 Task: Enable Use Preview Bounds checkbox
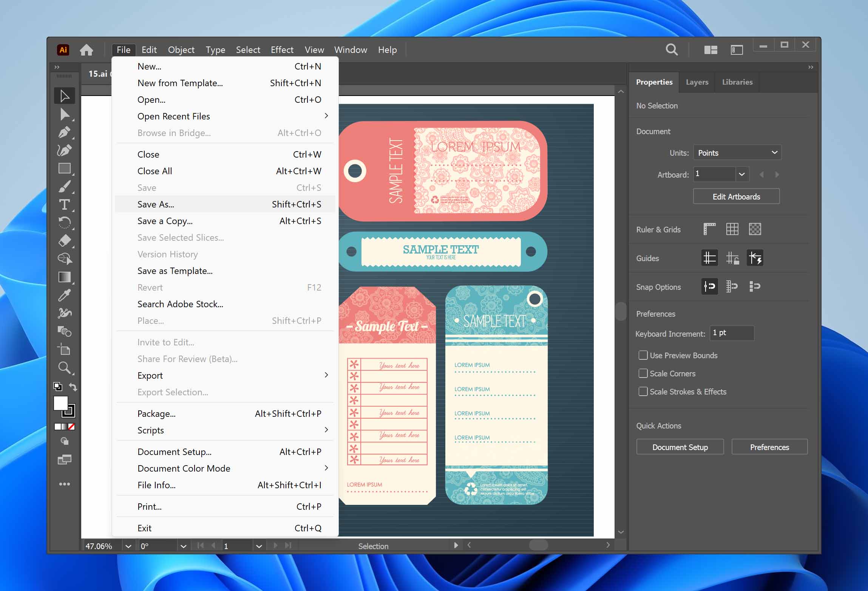click(x=643, y=355)
